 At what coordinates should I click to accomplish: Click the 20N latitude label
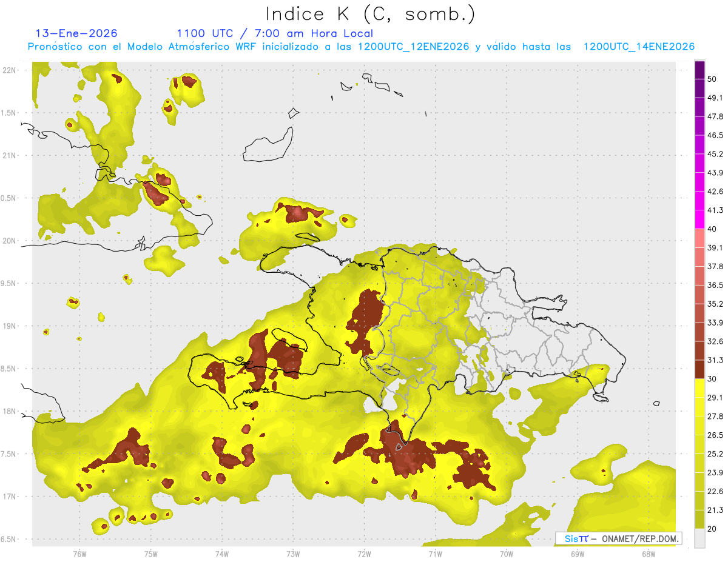click(x=10, y=241)
